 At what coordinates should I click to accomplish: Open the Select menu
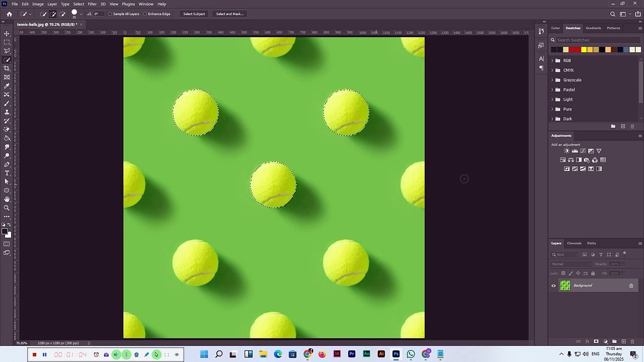coord(78,4)
